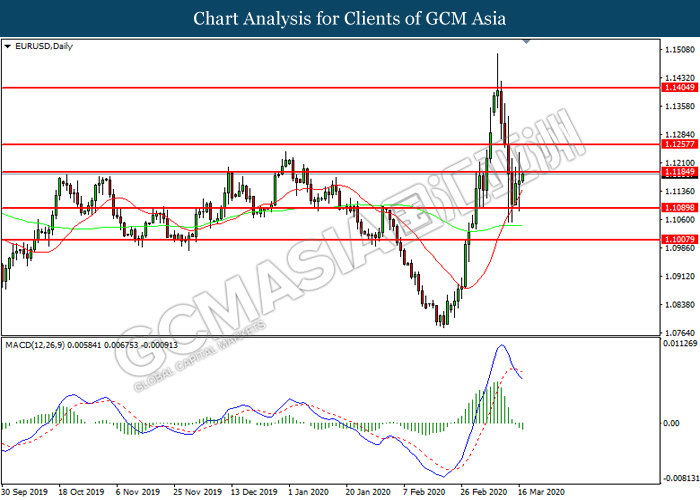Click the 1.13580 price axis value

pos(680,106)
